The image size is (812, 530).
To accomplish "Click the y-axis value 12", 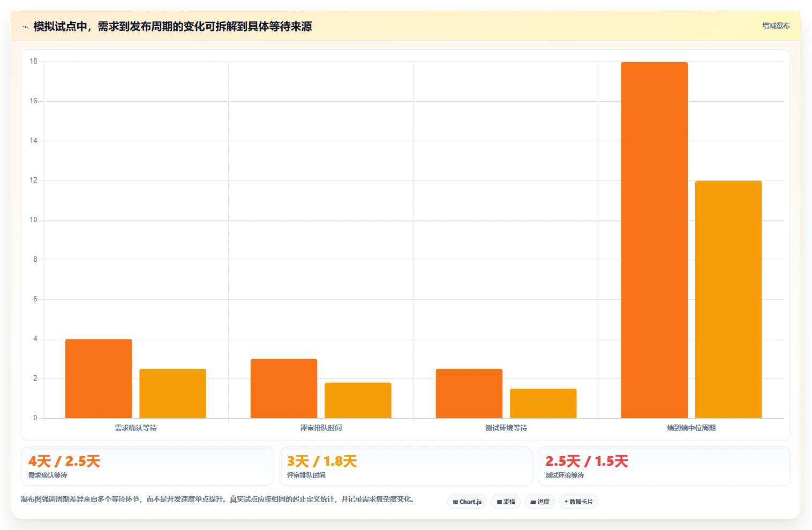I will pyautogui.click(x=34, y=180).
